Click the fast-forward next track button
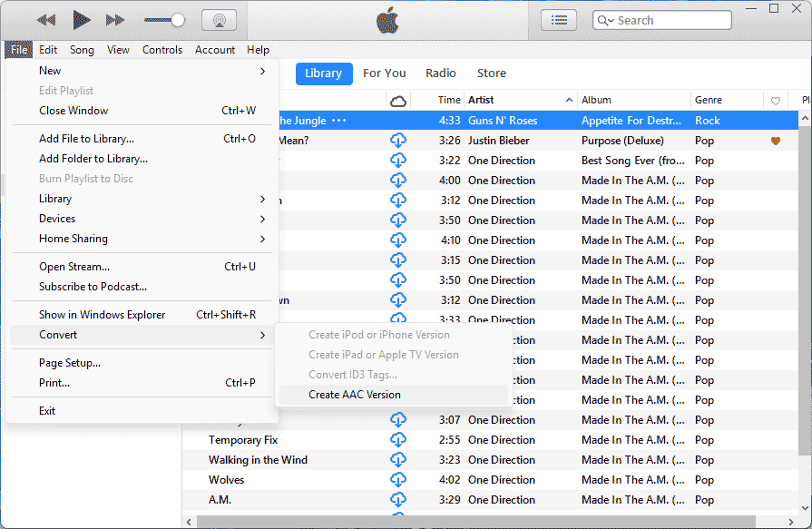The width and height of the screenshot is (812, 529). point(114,20)
